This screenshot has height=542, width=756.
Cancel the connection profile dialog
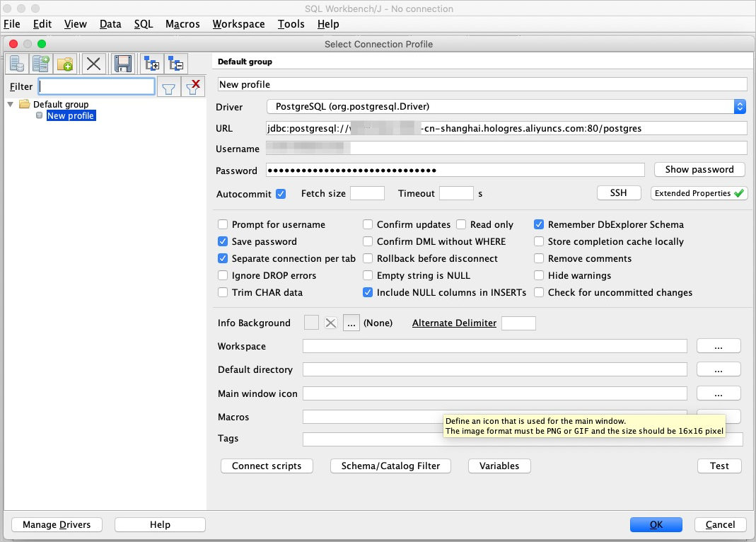(x=721, y=524)
